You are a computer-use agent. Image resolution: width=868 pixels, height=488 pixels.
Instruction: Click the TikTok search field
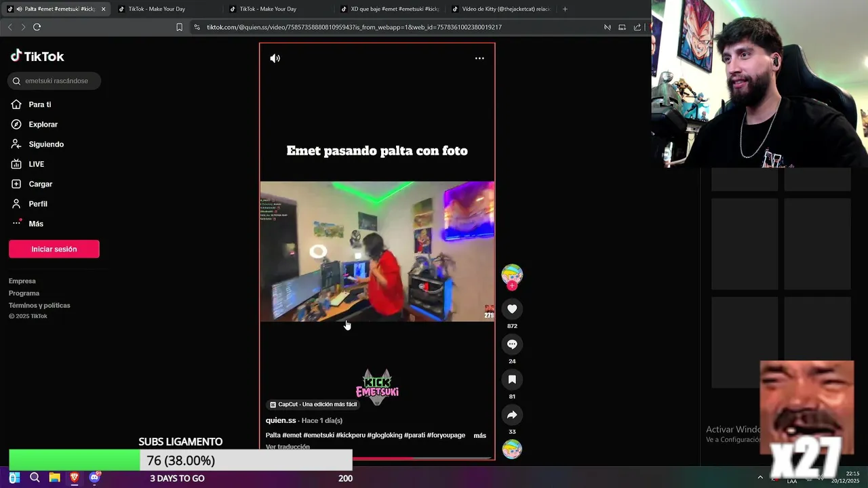[54, 81]
